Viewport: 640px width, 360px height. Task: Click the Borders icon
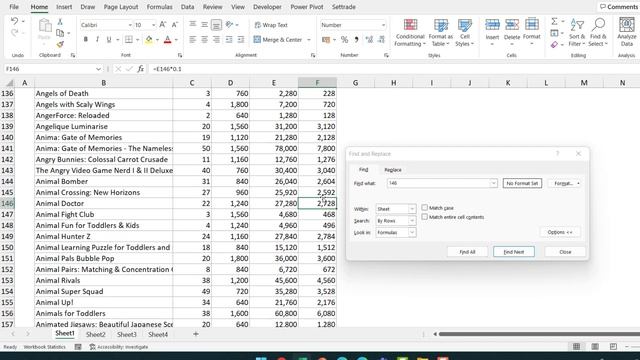point(129,40)
